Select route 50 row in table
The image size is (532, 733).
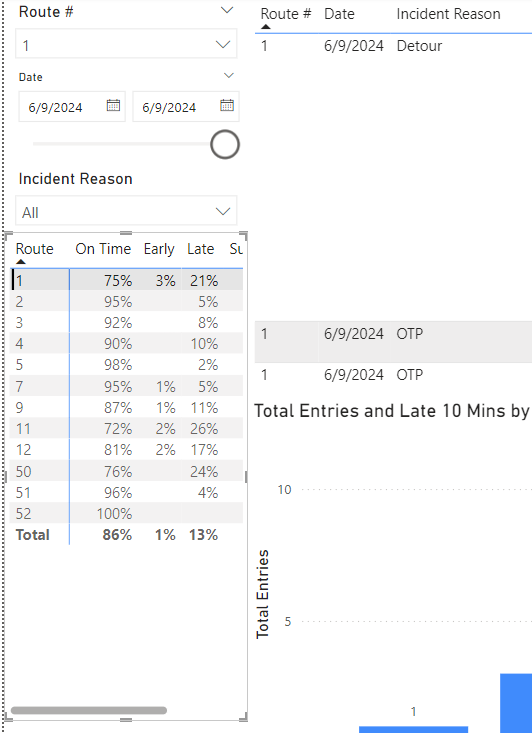(x=126, y=471)
